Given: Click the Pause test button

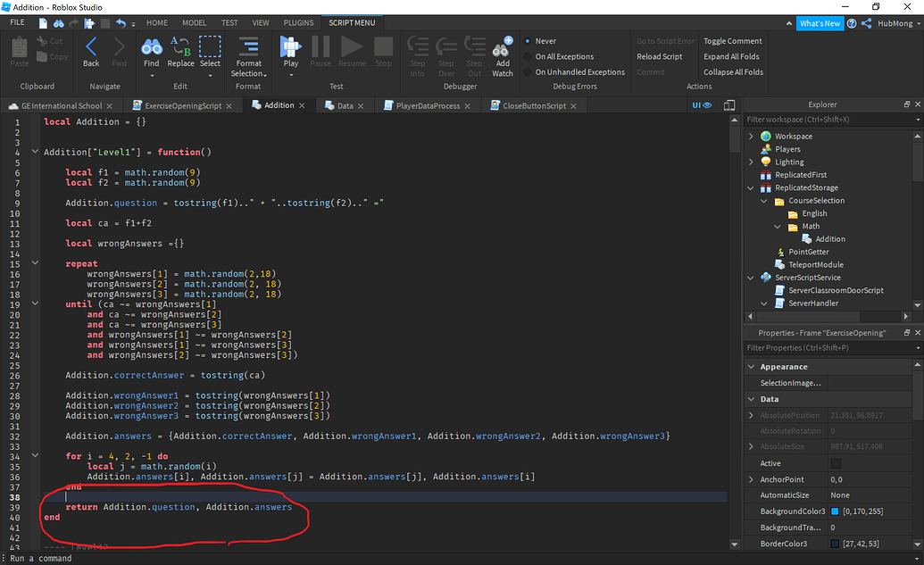Looking at the screenshot, I should tap(320, 46).
